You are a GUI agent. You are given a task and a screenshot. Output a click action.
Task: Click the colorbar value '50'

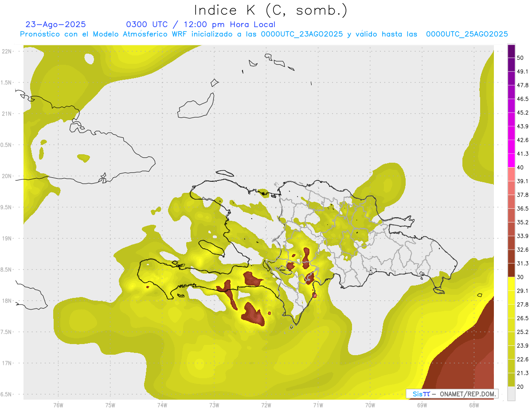coord(521,58)
